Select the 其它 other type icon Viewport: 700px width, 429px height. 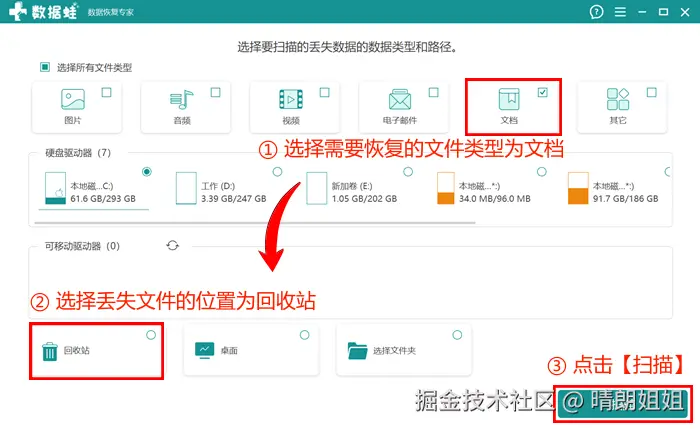coord(618,99)
